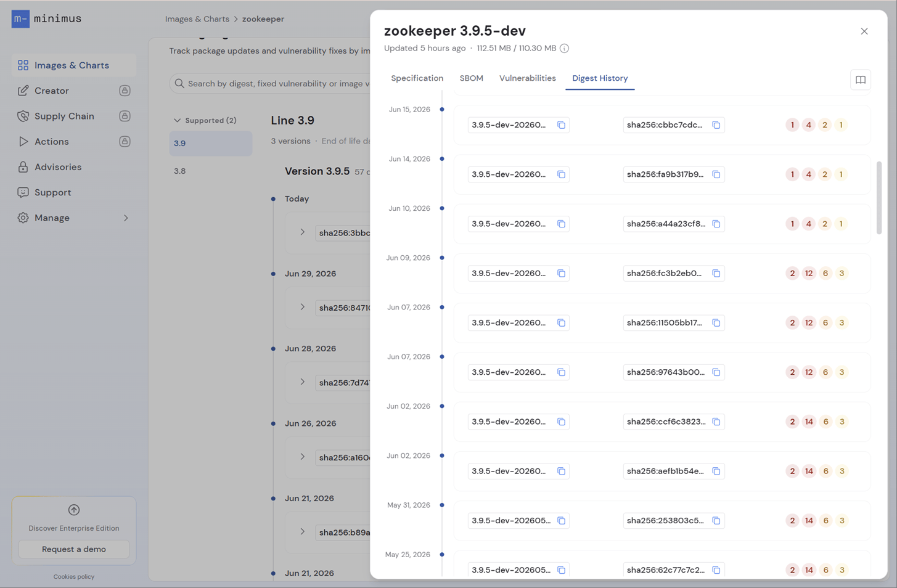Copy sha256:11505bb17 digest hash
Screen dimensions: 897x588
point(716,322)
